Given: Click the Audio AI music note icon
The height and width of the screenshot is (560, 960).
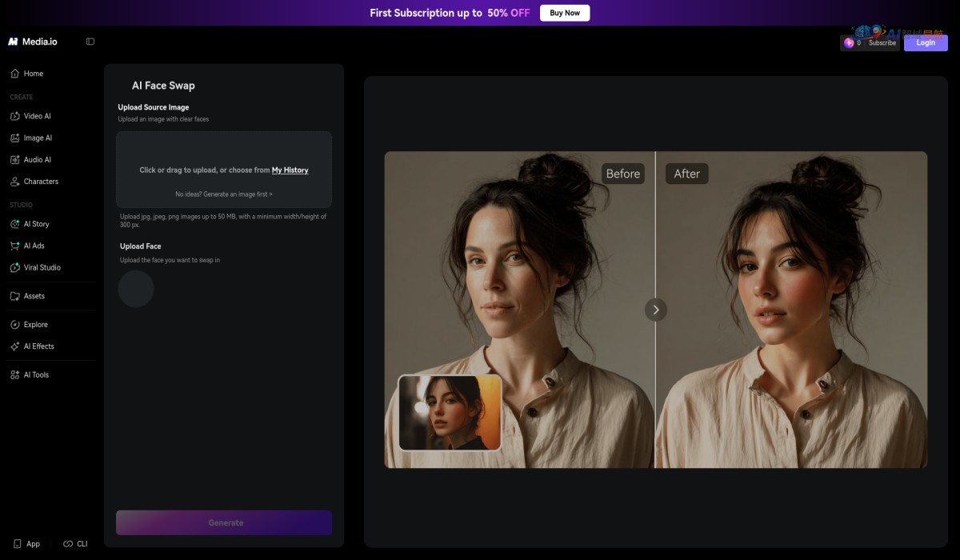Looking at the screenshot, I should [x=15, y=159].
